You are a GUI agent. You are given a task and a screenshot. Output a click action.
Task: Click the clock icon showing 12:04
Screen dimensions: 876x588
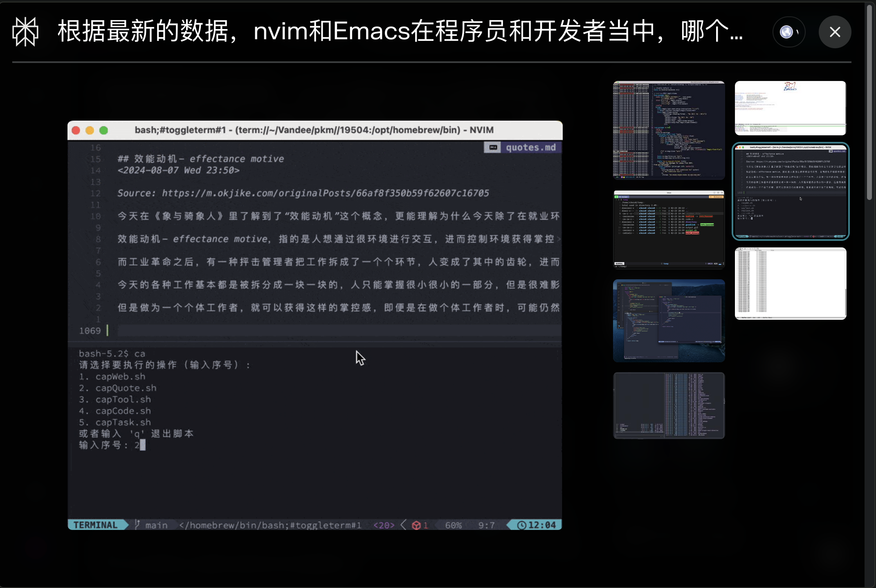521,525
